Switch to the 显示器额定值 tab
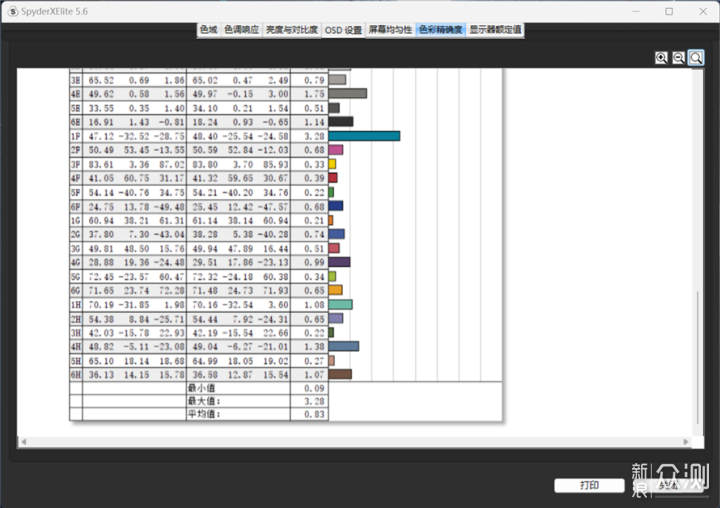 pos(495,30)
